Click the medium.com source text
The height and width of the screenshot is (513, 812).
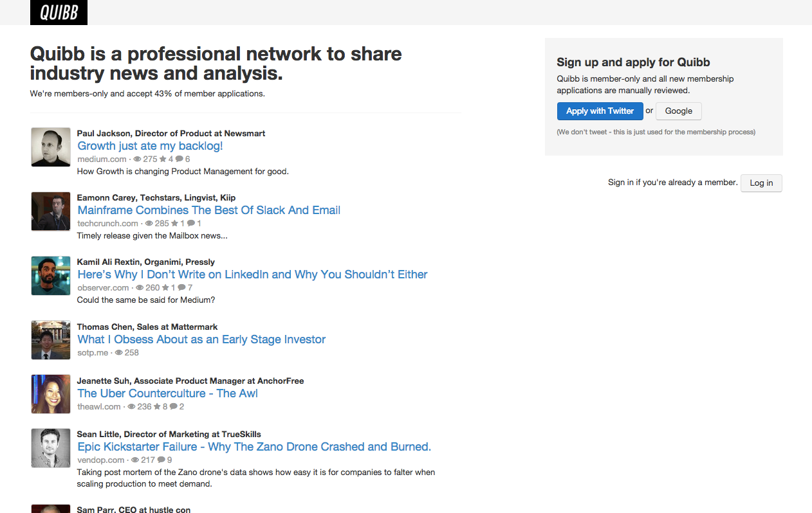tap(102, 159)
